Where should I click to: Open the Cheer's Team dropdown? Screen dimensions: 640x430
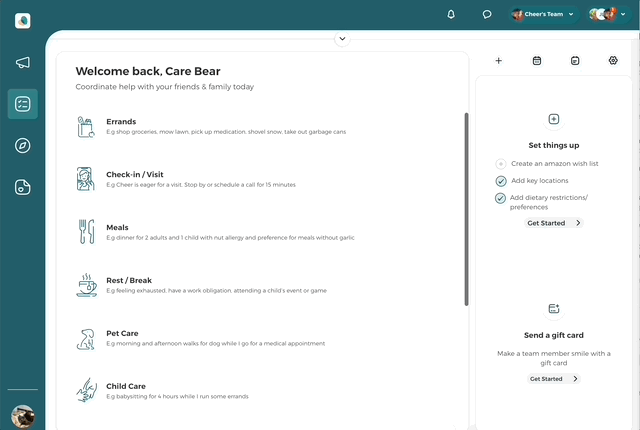point(543,14)
